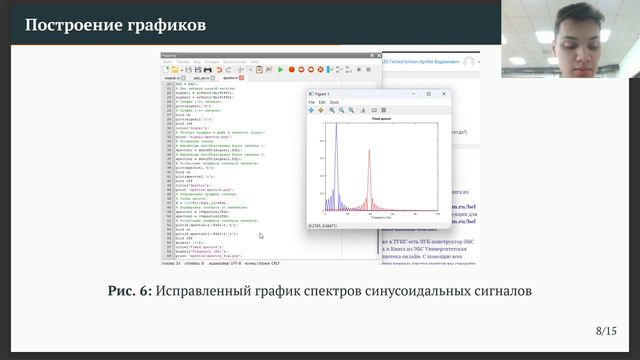Expand the recent files arrow beside folder
The width and height of the screenshot is (640, 360).
click(181, 70)
